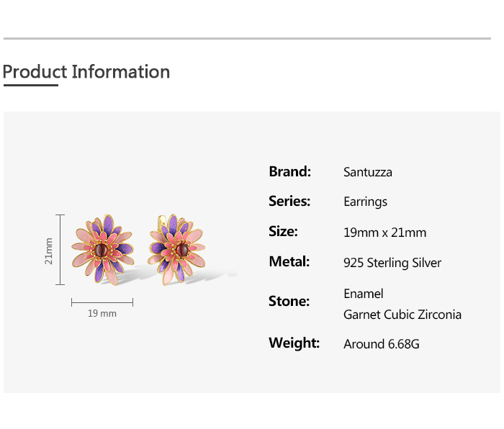The image size is (504, 429).
Task: Select the Size label
Action: [x=283, y=232]
